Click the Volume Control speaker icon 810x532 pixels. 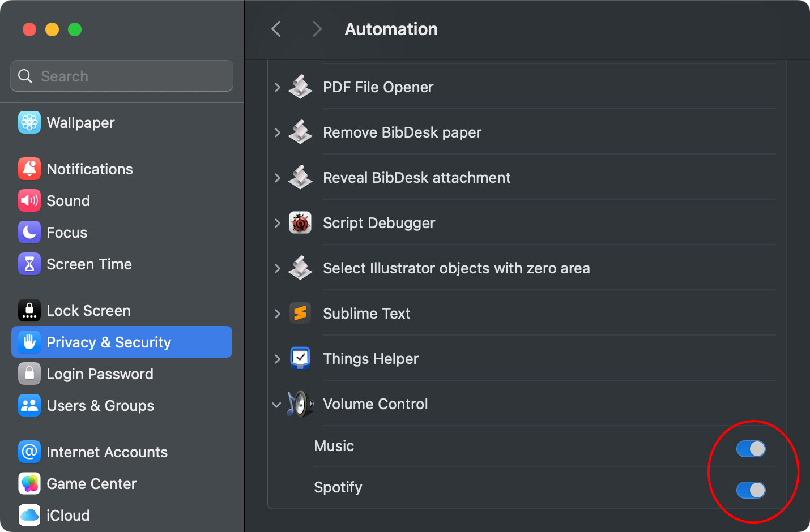click(x=300, y=404)
